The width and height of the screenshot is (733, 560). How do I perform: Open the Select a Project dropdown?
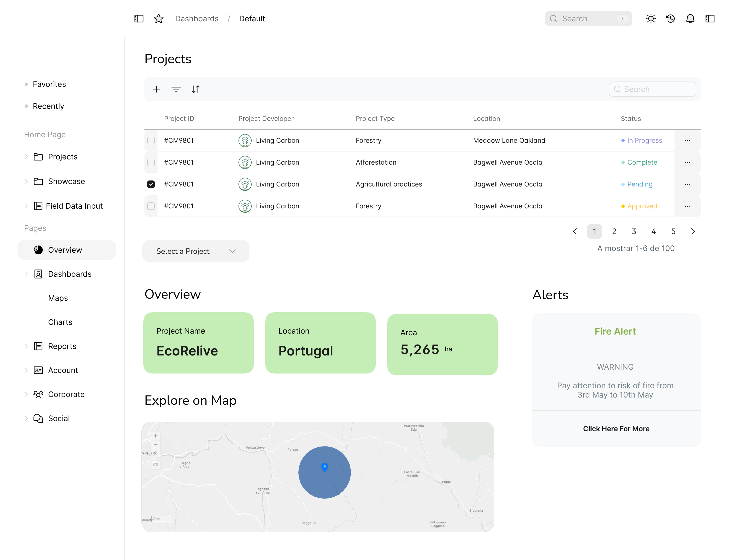[x=196, y=251]
